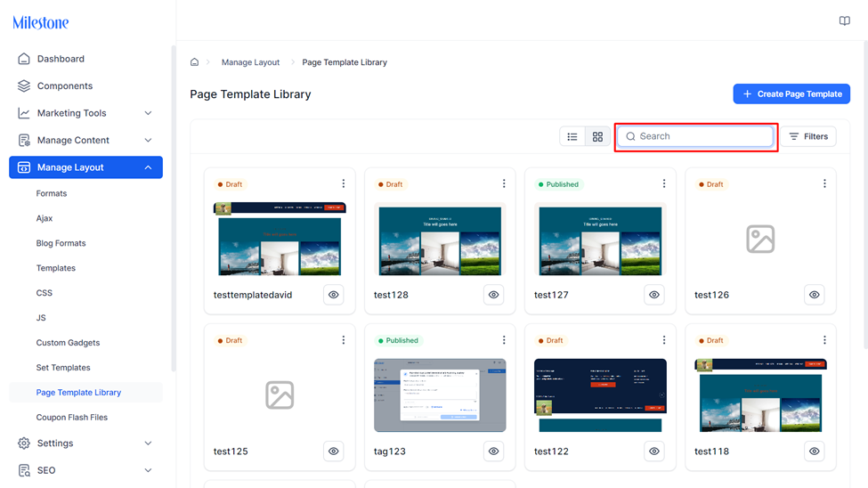
Task: Click in the Search input field
Action: (x=696, y=136)
